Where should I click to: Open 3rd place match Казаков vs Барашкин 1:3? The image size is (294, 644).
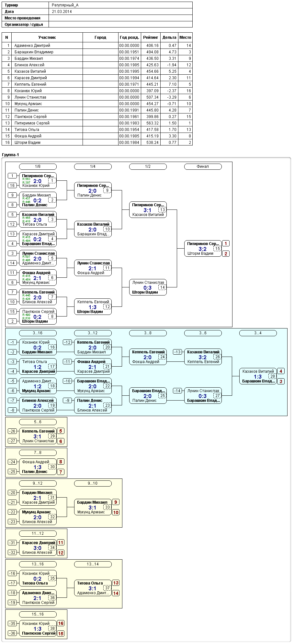(x=258, y=376)
